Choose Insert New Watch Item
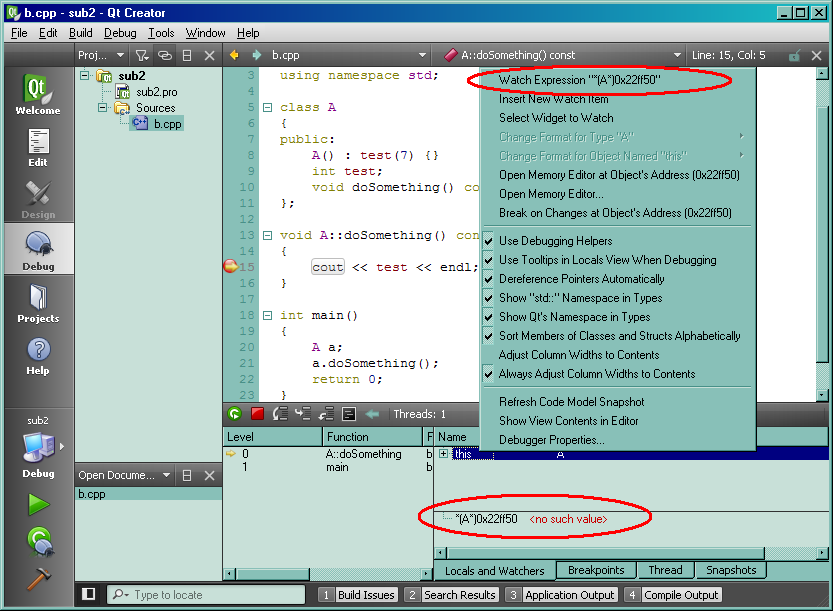 point(617,99)
